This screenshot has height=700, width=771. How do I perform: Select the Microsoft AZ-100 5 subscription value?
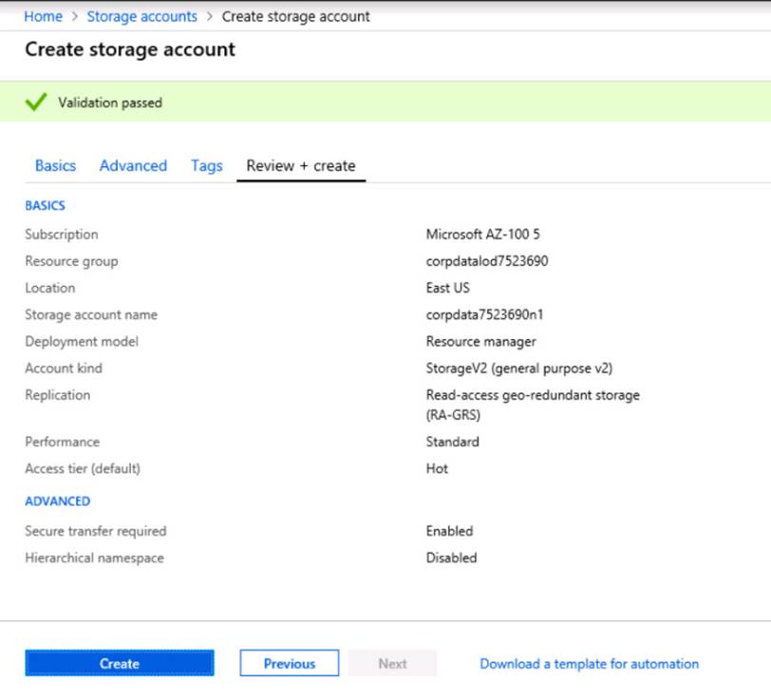pyautogui.click(x=482, y=235)
